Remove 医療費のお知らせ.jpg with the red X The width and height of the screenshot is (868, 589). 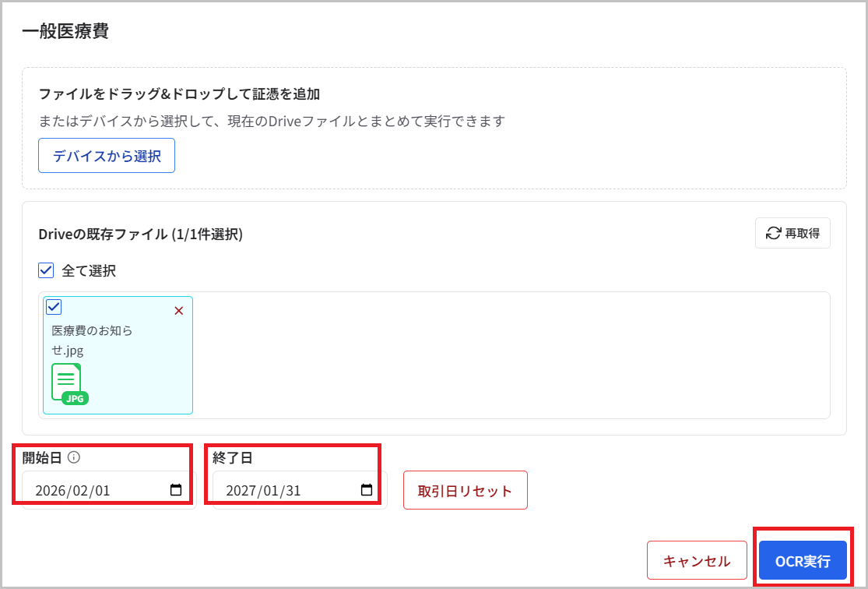click(179, 311)
